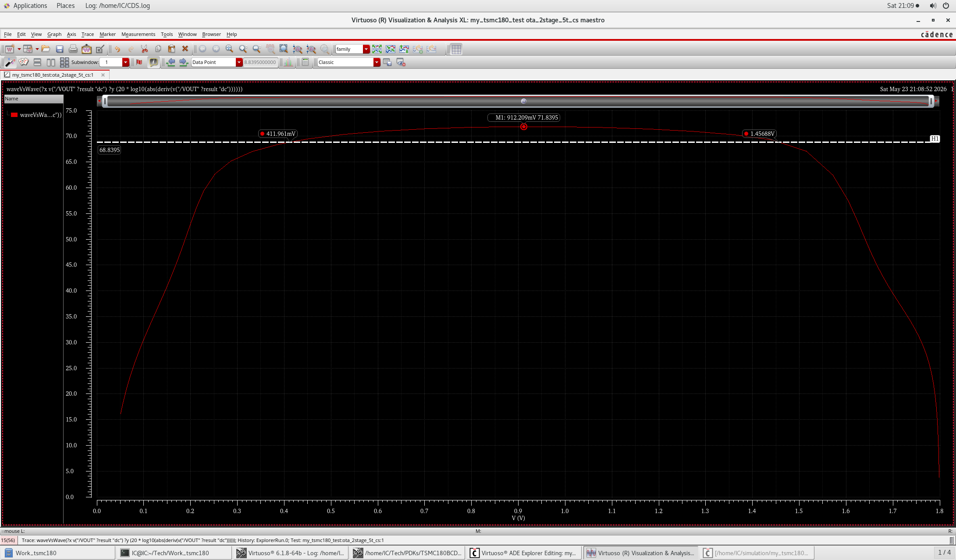The image size is (956, 560).
Task: Click the Zoom In magnifier icon
Action: point(243,49)
